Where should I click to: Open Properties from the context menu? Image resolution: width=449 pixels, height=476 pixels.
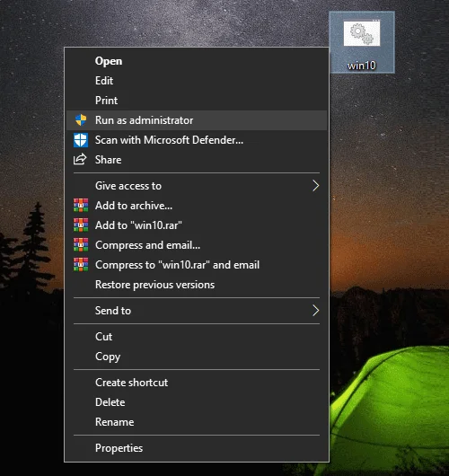click(x=197, y=448)
